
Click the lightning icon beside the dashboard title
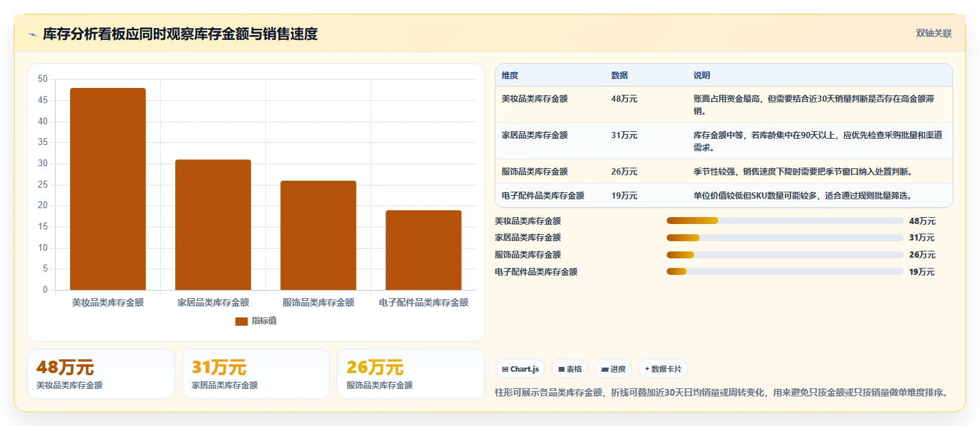click(x=32, y=35)
